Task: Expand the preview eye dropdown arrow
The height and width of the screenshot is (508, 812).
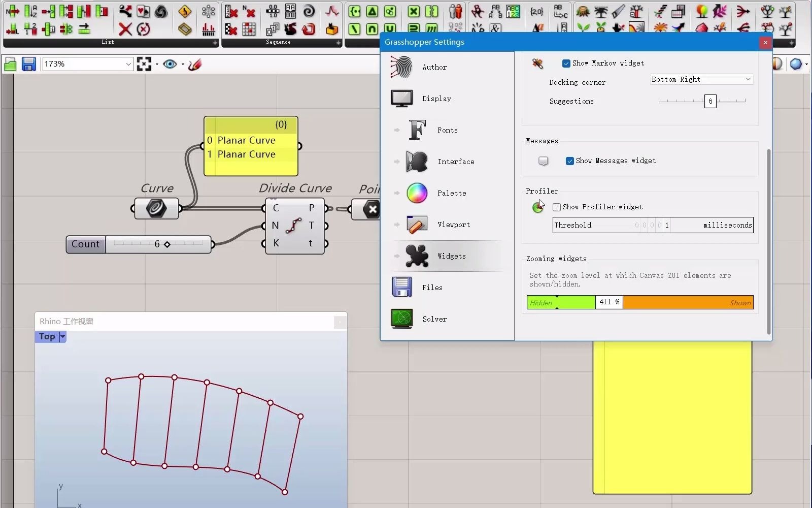Action: 183,65
